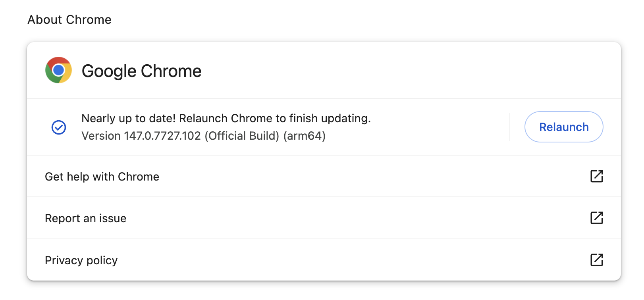Click the word 'Version' in status row
644x300 pixels.
pyautogui.click(x=101, y=136)
